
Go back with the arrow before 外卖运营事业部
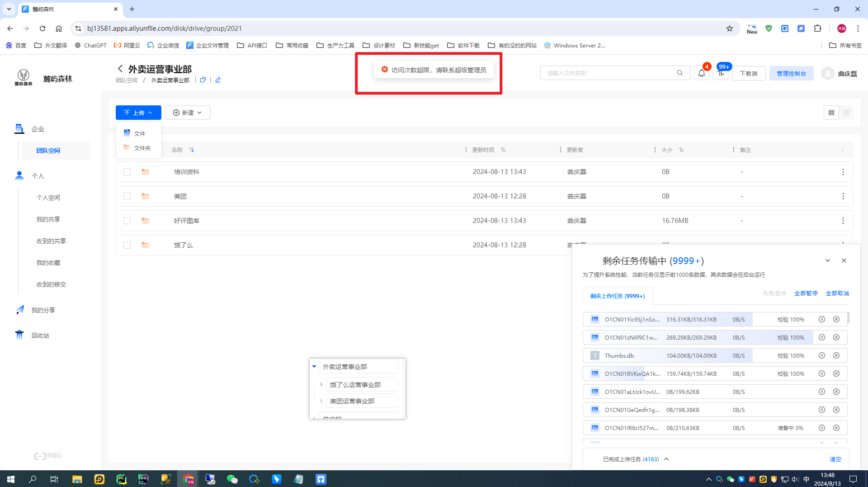point(120,69)
